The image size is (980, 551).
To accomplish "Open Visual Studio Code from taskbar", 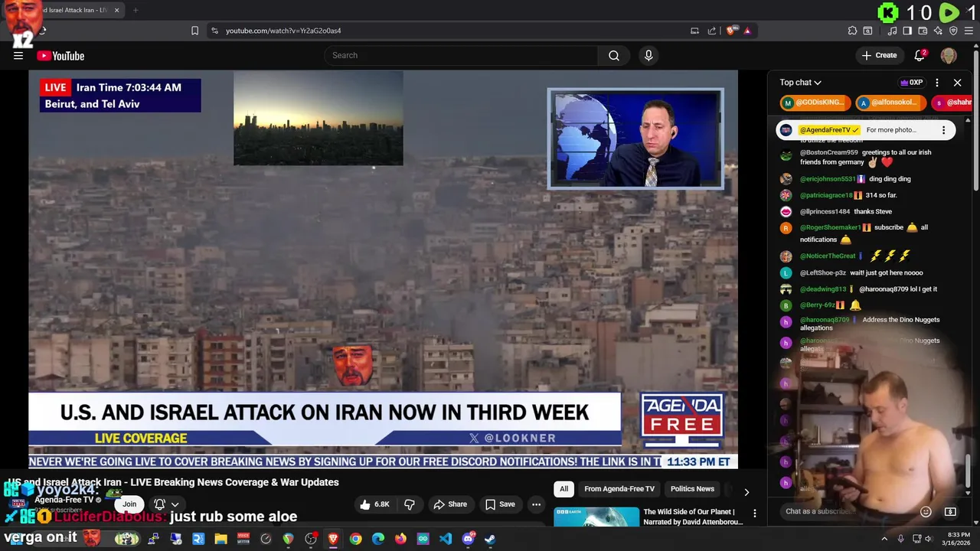I will tap(446, 539).
